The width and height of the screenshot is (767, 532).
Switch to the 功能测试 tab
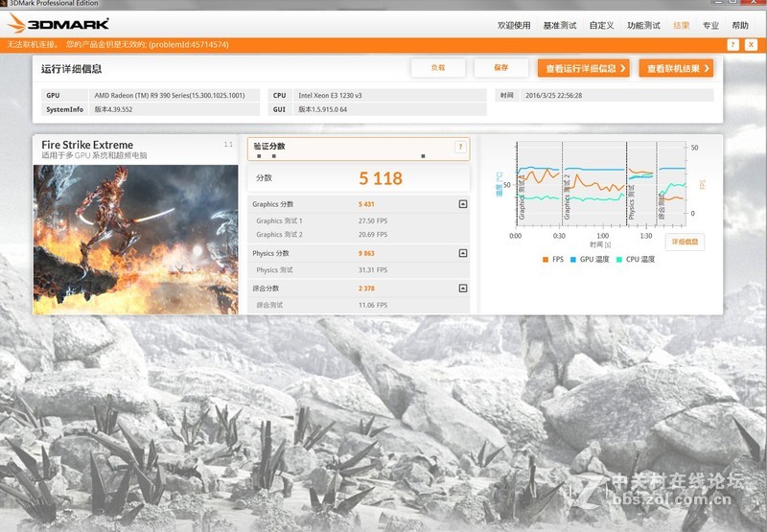643,26
